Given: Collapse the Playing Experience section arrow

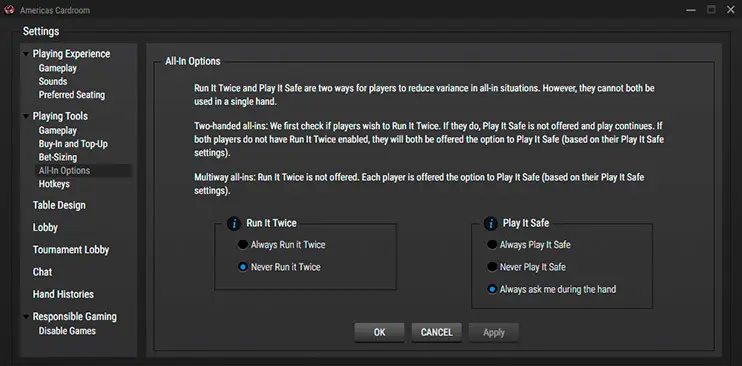Looking at the screenshot, I should pos(26,54).
